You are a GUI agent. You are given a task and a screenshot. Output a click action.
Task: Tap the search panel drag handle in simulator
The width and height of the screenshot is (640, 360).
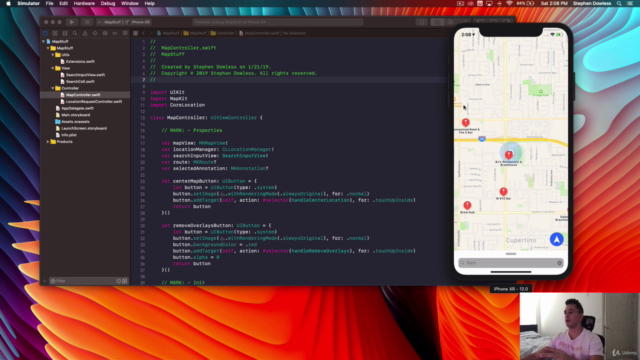(511, 254)
